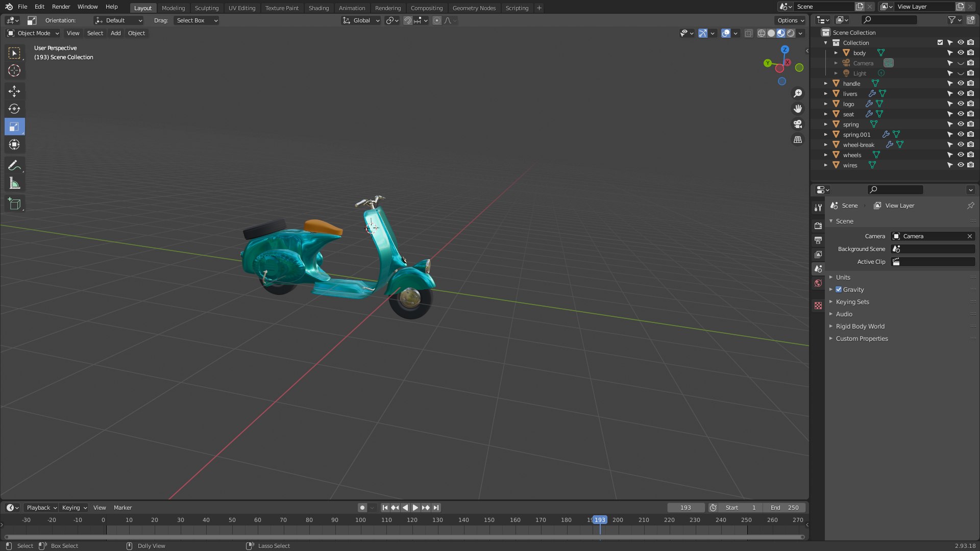The height and width of the screenshot is (551, 980).
Task: Play the animation forward
Action: [415, 508]
